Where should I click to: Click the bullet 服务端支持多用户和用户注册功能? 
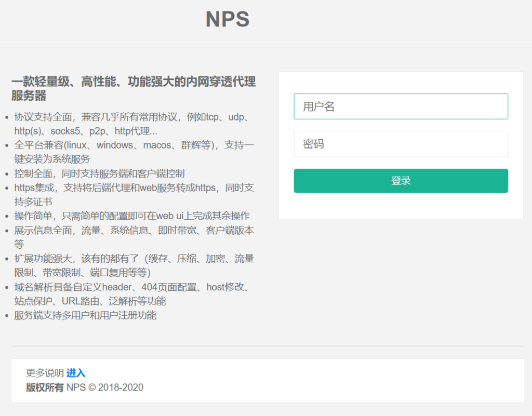click(x=85, y=315)
